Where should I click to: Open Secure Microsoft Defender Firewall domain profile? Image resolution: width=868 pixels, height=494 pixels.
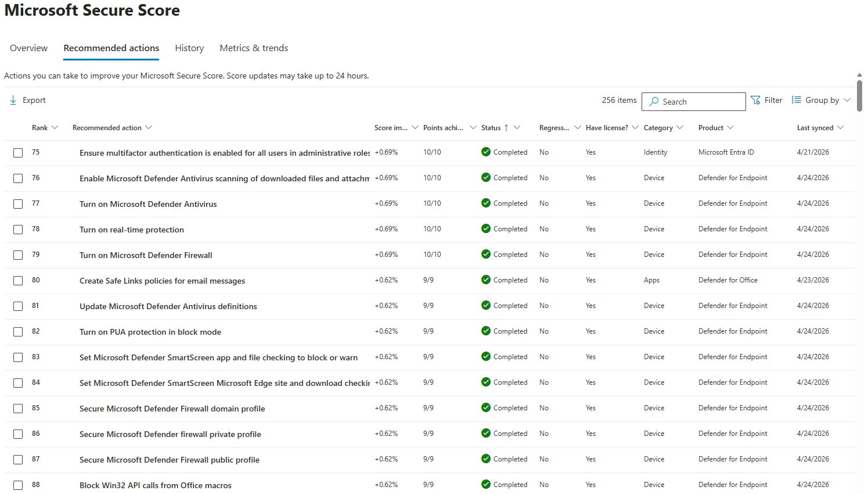click(x=172, y=409)
